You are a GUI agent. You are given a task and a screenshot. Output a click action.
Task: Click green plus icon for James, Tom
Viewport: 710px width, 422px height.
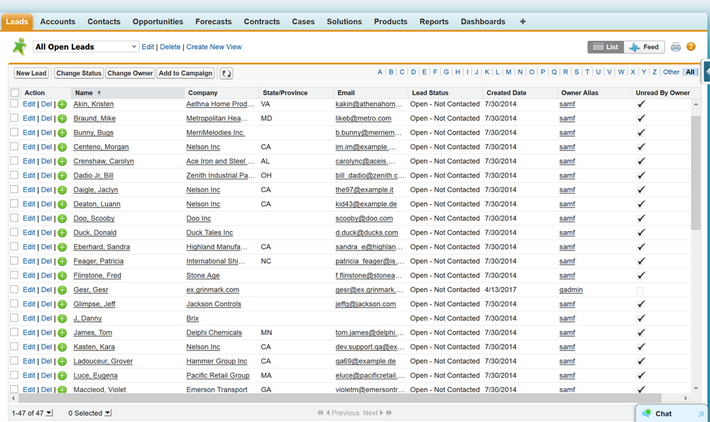pyautogui.click(x=62, y=333)
